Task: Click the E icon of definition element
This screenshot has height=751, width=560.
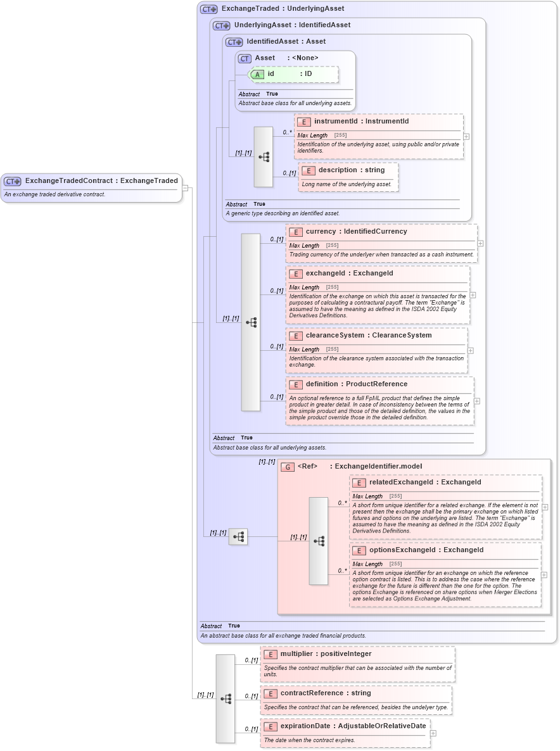Action: click(x=296, y=384)
